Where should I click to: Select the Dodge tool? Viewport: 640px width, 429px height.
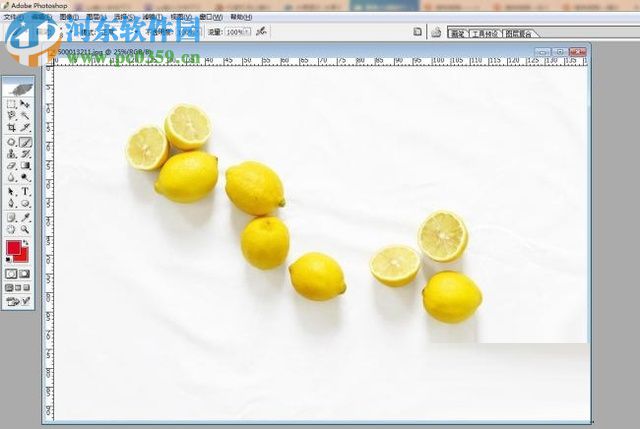pyautogui.click(x=25, y=178)
